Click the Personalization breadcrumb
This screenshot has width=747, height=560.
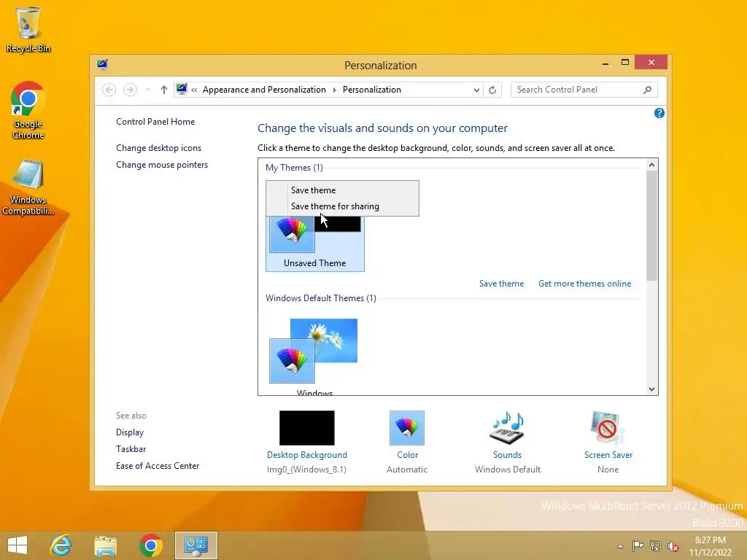click(371, 90)
